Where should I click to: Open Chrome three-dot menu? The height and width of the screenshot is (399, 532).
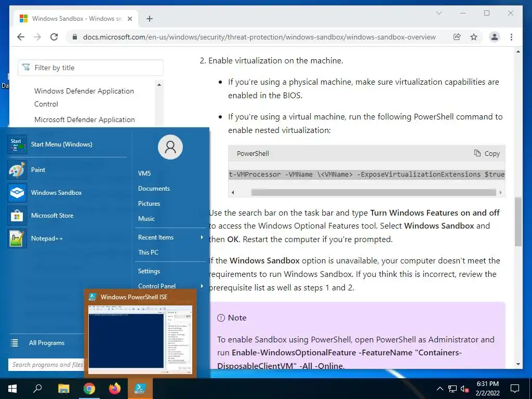point(511,37)
